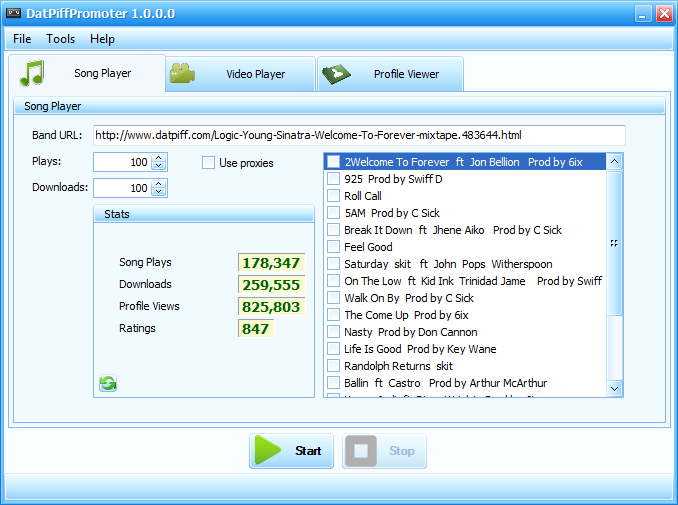
Task: Close the DatPiffPromoter window
Action: point(664,14)
